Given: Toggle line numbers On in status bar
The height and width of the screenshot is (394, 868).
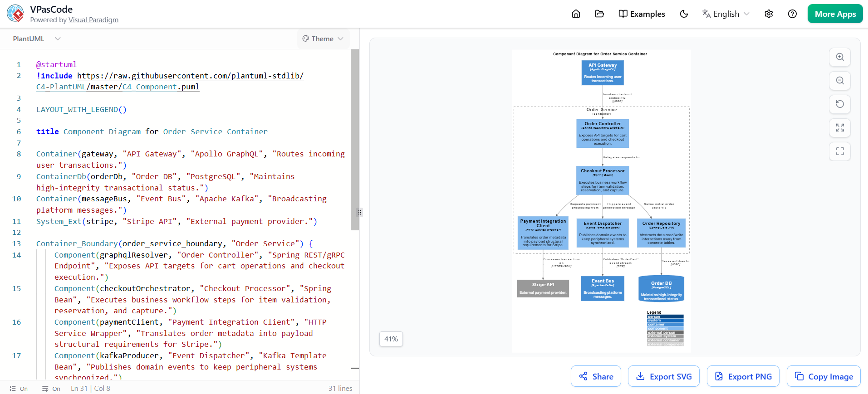Looking at the screenshot, I should tap(19, 389).
